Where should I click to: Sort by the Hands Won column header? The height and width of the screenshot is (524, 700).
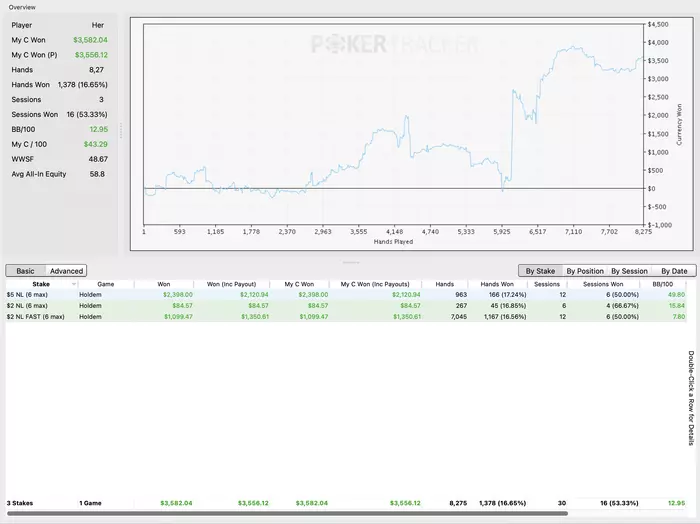[497, 284]
